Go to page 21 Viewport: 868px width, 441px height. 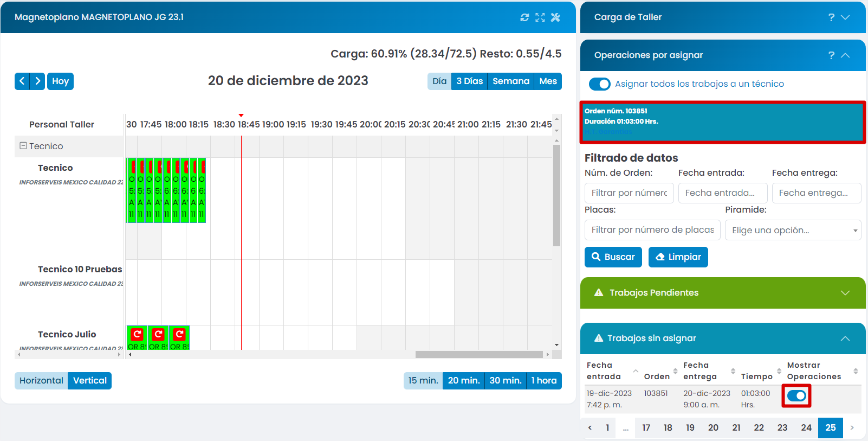tap(736, 427)
